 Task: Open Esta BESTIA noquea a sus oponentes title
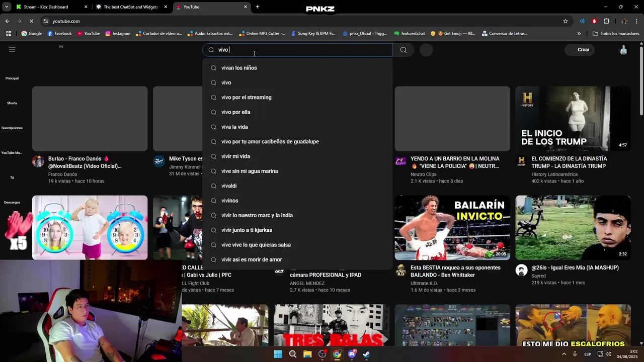point(455,271)
